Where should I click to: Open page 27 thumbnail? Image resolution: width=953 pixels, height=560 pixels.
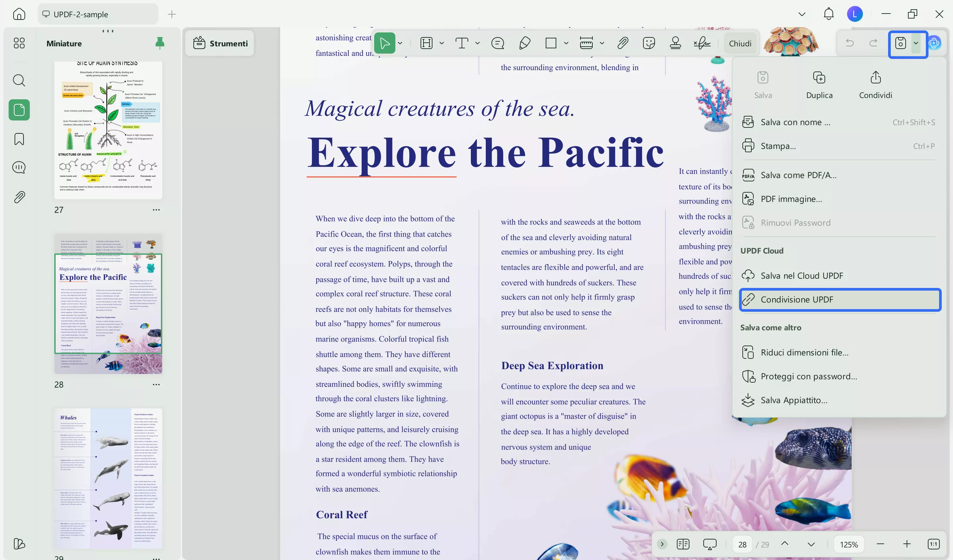[108, 130]
